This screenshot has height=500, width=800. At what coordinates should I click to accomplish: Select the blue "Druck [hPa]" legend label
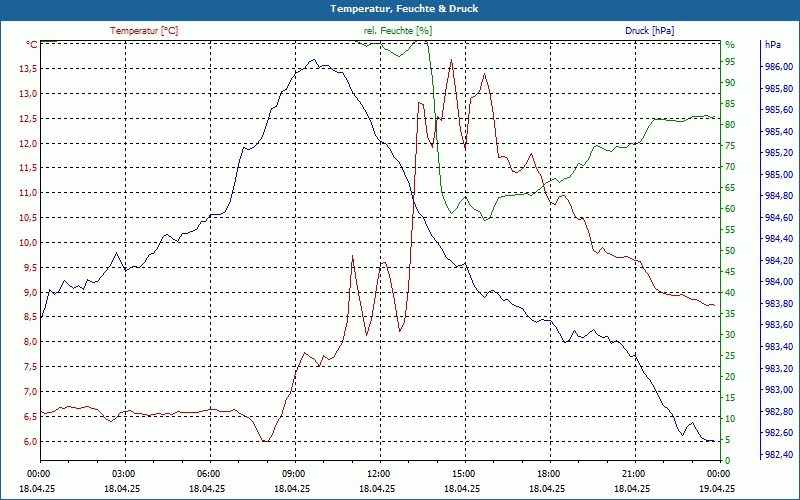(x=649, y=31)
